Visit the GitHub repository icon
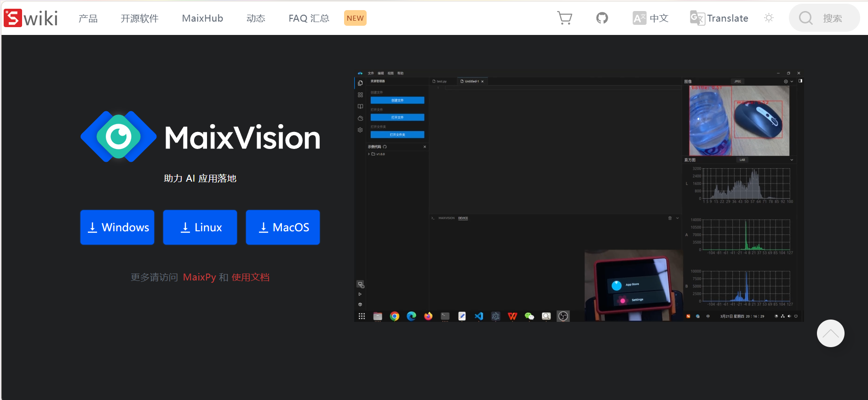 602,18
